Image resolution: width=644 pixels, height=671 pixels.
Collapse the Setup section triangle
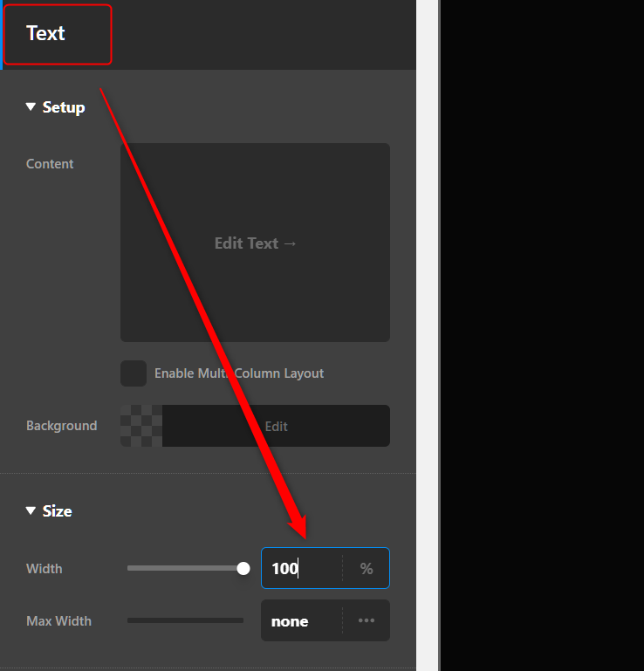[x=31, y=107]
